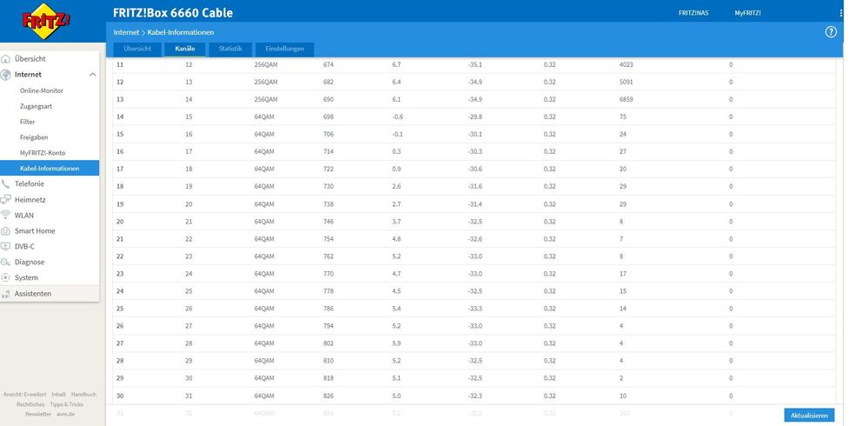Select the Kanäle tab
The width and height of the screenshot is (868, 426).
point(185,49)
